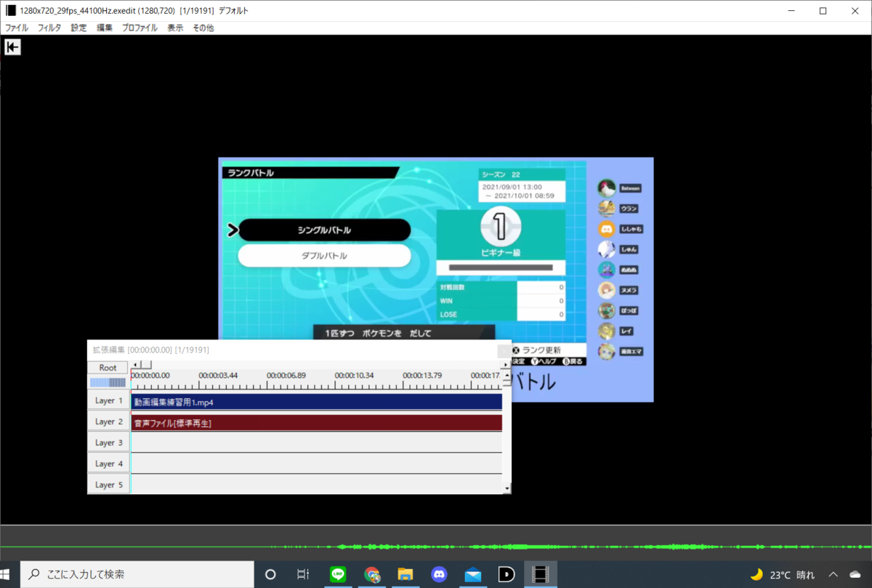The height and width of the screenshot is (588, 872).
Task: Click the Root button in 拡張編集
Action: pos(108,368)
